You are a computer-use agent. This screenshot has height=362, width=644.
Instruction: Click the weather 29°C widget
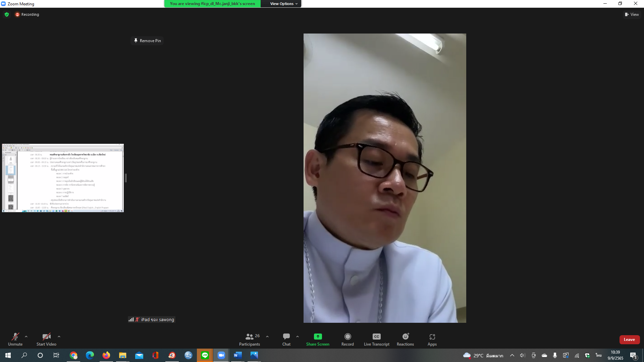coord(483,355)
